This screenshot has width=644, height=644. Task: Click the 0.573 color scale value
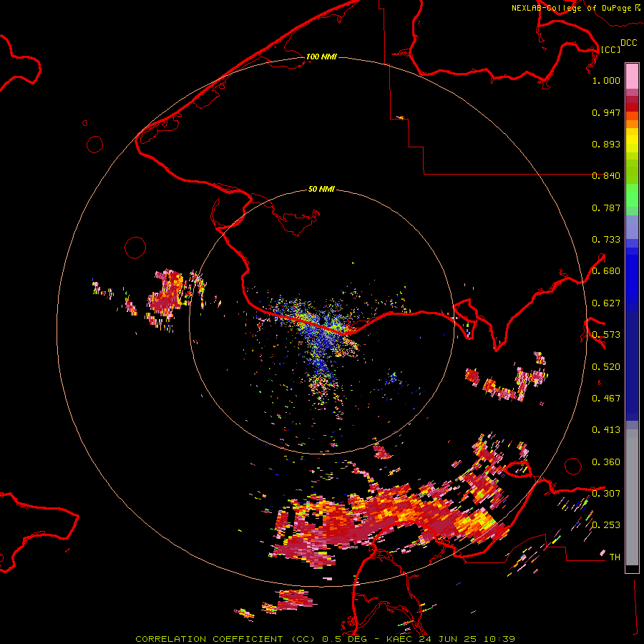[x=606, y=335]
